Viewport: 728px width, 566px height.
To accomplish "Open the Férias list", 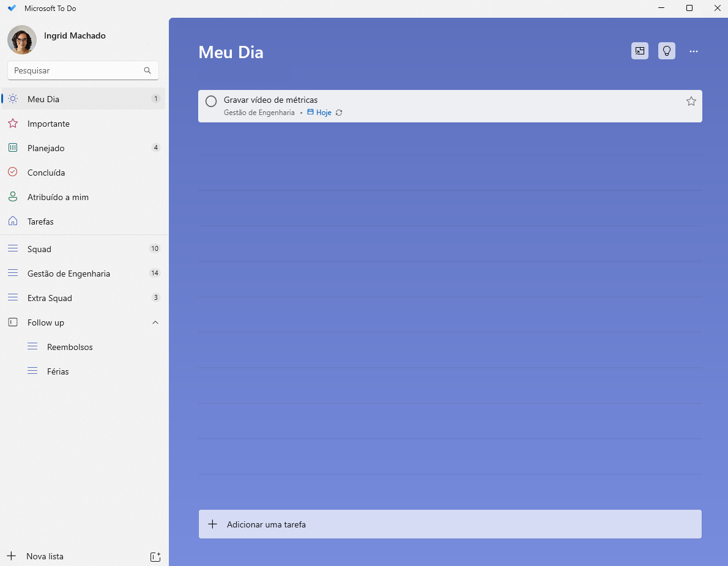I will click(x=58, y=371).
